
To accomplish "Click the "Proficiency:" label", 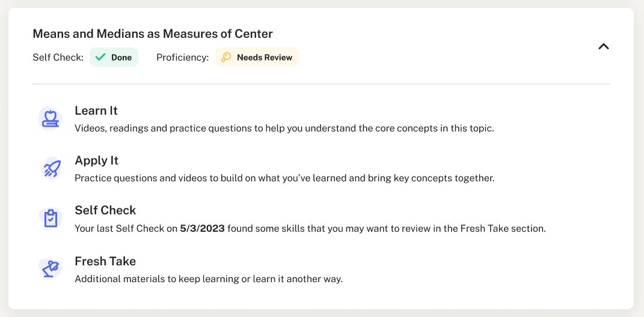I will [183, 58].
